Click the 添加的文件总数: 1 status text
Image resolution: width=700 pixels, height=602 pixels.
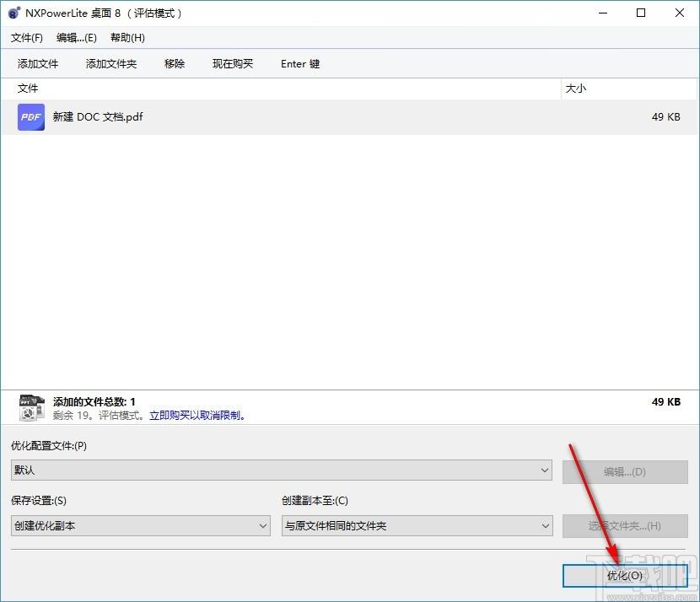(x=94, y=401)
